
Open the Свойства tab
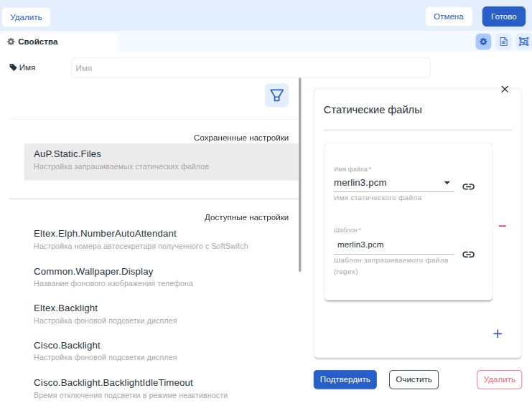pyautogui.click(x=59, y=42)
